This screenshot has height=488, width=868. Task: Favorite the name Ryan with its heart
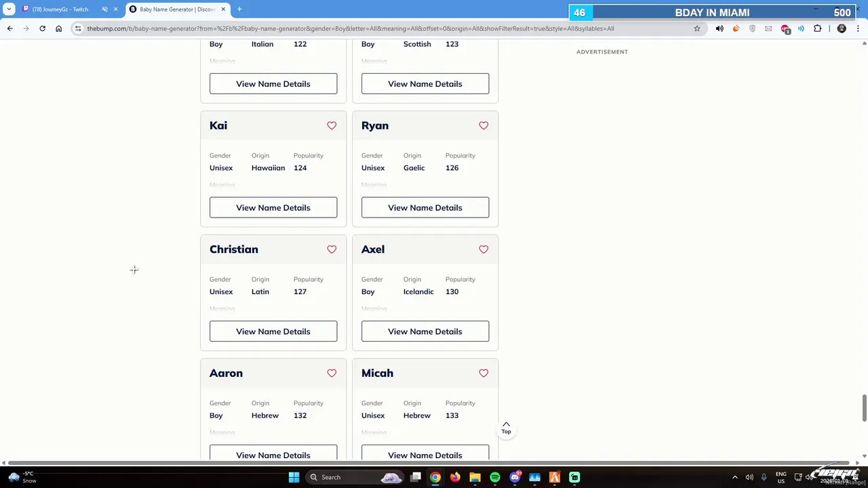484,125
